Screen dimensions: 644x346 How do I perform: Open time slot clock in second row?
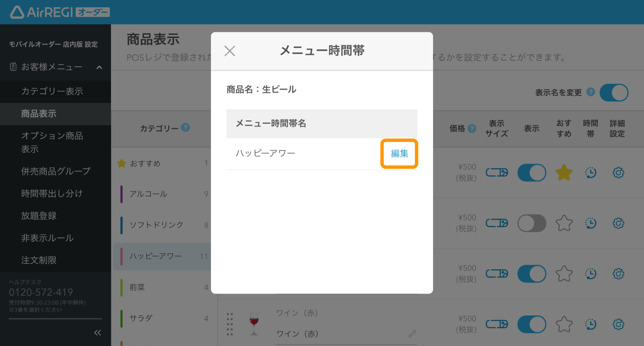tap(591, 223)
